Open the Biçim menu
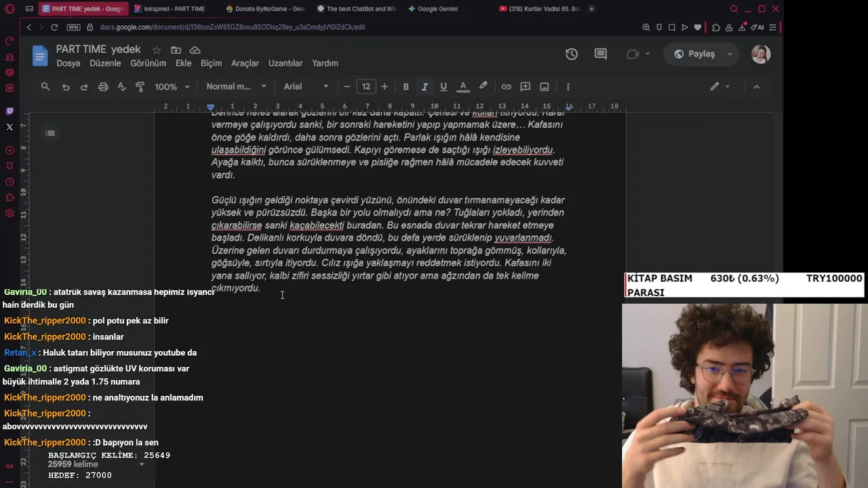The width and height of the screenshot is (868, 488). pyautogui.click(x=211, y=63)
